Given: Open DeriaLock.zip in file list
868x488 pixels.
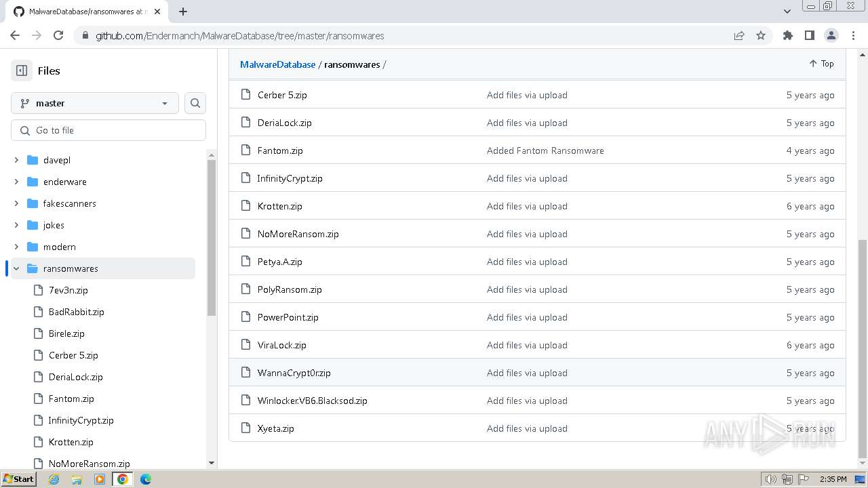Looking at the screenshot, I should pos(285,123).
